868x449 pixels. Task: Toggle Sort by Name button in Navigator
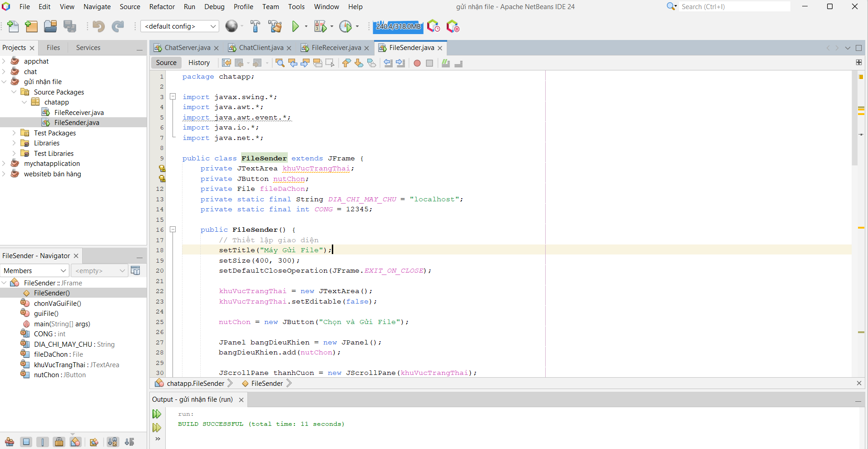113,442
